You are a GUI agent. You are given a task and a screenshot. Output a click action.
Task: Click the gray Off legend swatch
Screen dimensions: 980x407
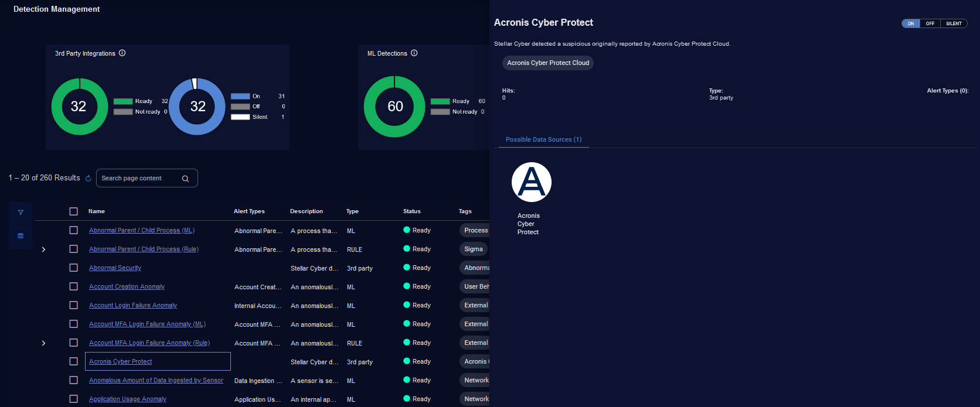(x=240, y=107)
